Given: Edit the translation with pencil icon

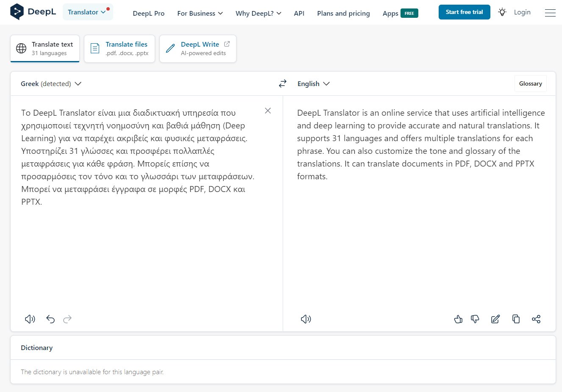Looking at the screenshot, I should [x=495, y=319].
